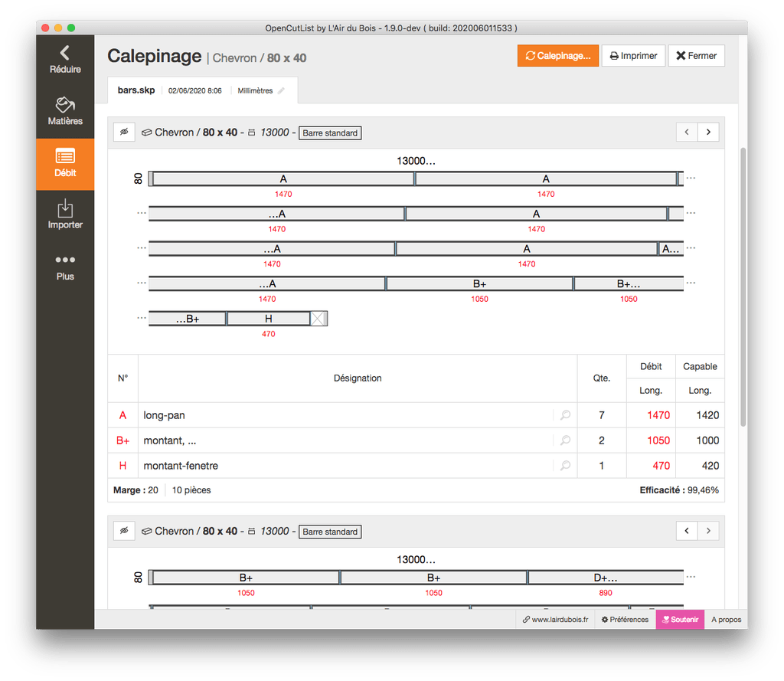Click the Fermer button
784x681 pixels.
(x=696, y=56)
